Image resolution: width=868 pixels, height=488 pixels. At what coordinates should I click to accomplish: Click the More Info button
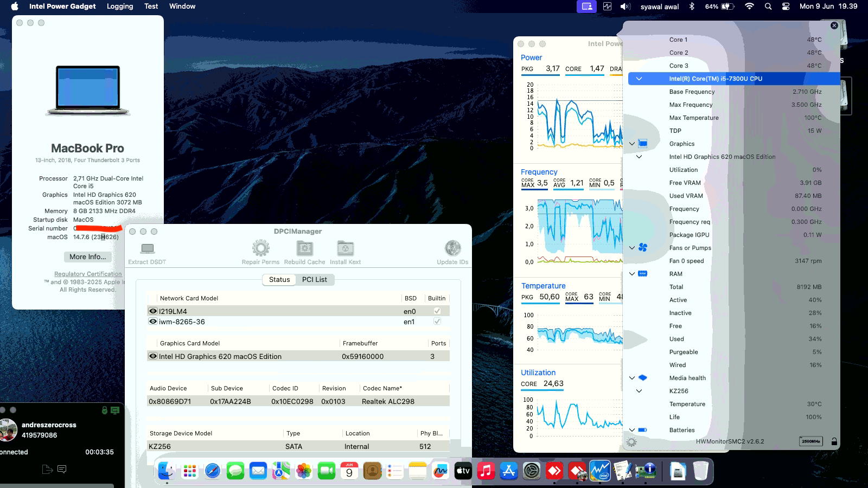[x=87, y=256]
